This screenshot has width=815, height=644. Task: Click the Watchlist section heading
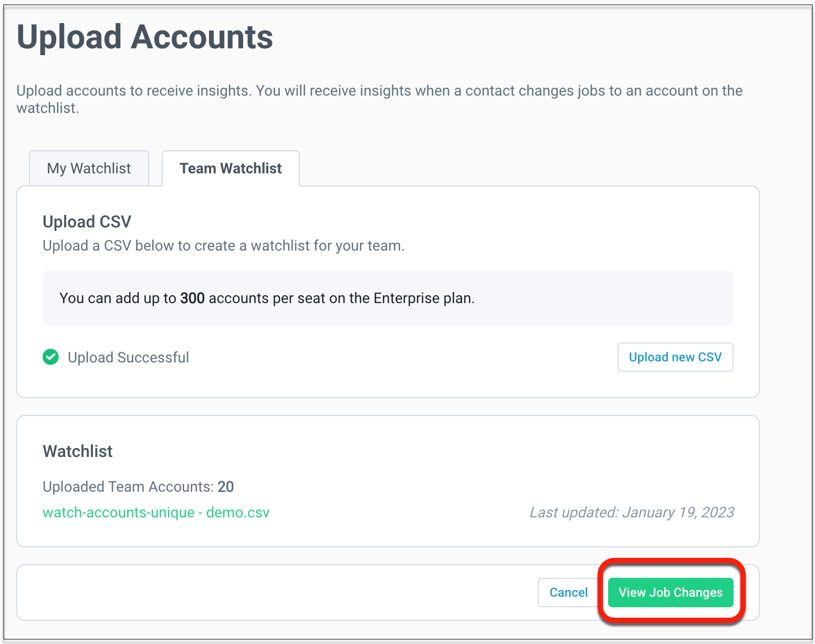point(78,451)
